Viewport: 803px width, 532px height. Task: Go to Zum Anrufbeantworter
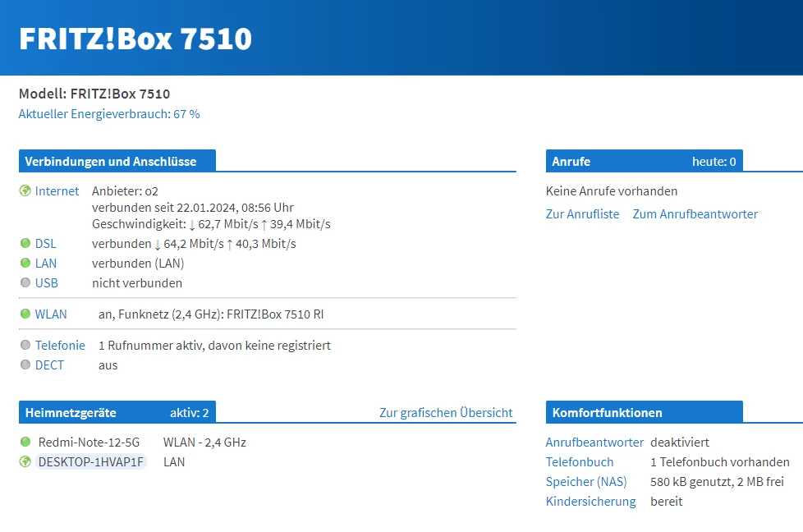(695, 214)
